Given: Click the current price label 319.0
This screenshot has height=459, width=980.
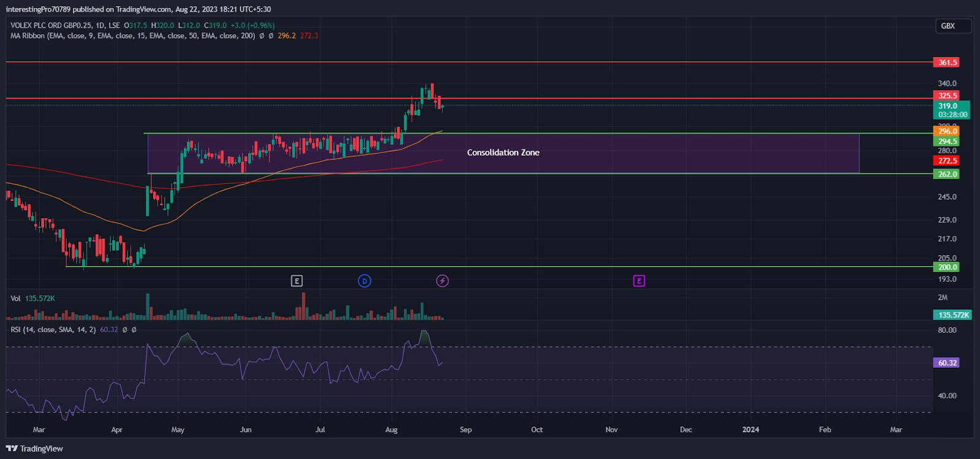Looking at the screenshot, I should (x=947, y=106).
